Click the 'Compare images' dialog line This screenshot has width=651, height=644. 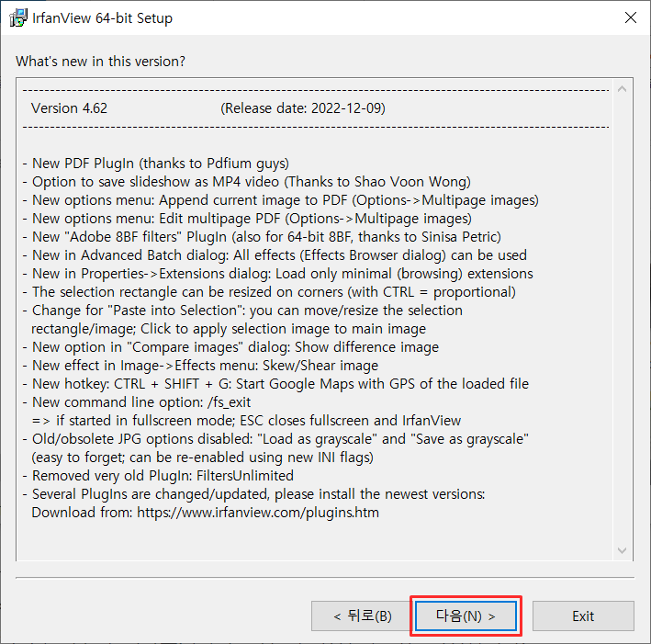(230, 347)
